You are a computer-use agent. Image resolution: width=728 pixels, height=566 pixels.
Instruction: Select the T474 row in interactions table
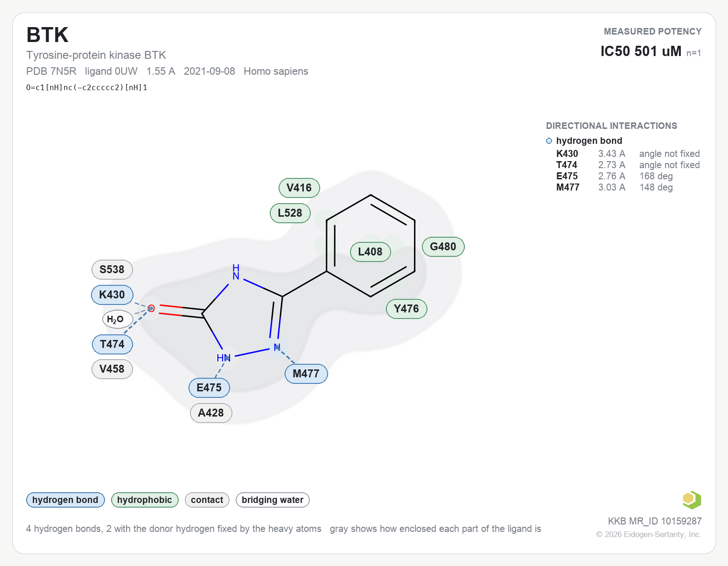point(628,165)
